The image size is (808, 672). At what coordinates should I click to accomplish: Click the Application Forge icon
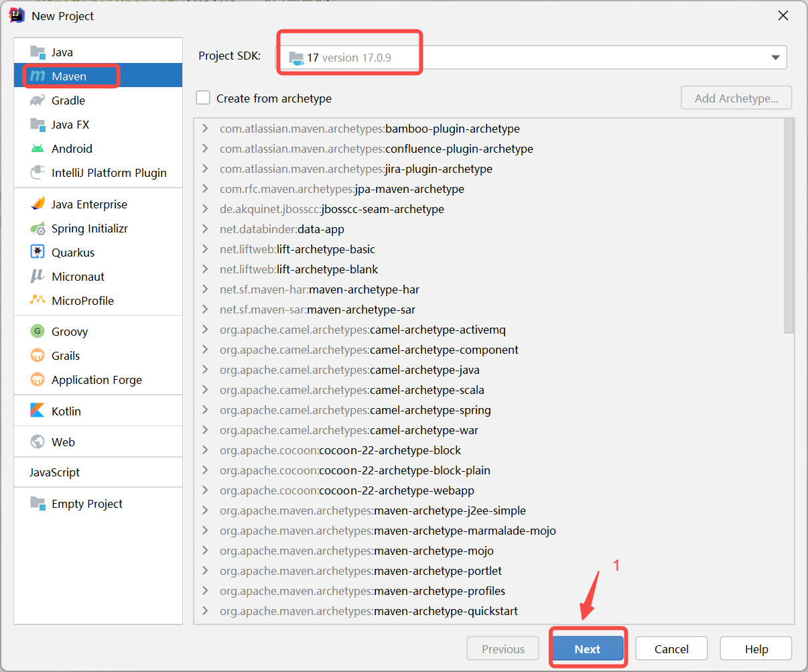pos(38,380)
